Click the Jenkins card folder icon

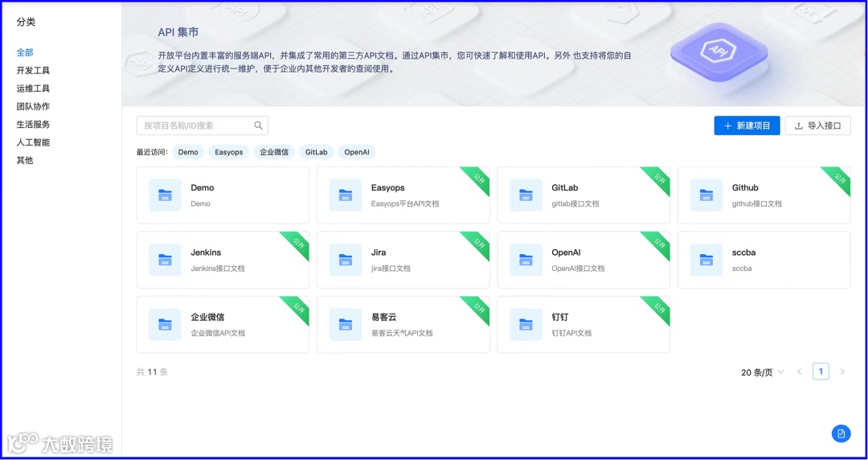[165, 260]
